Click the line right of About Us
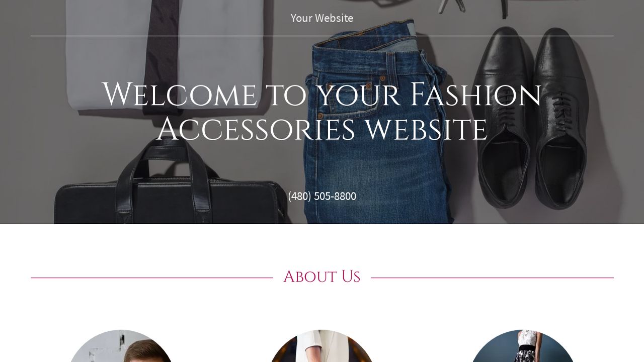Screen dimensions: 644x362 [x=492, y=278]
